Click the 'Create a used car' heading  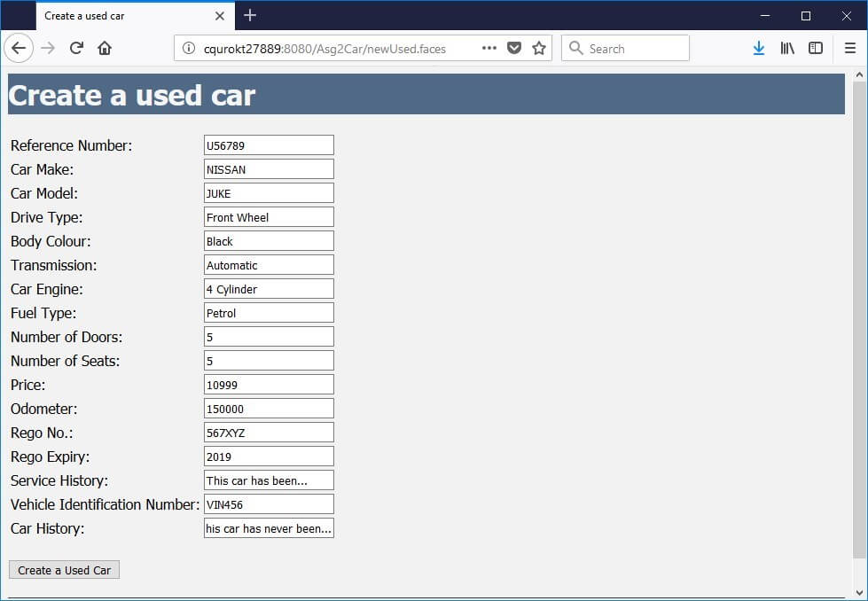click(x=132, y=95)
